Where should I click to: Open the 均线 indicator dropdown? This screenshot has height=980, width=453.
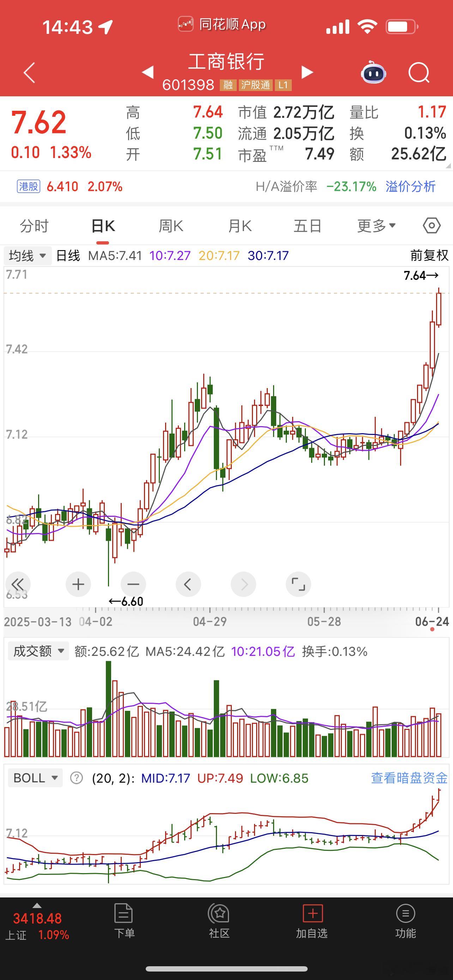(27, 255)
